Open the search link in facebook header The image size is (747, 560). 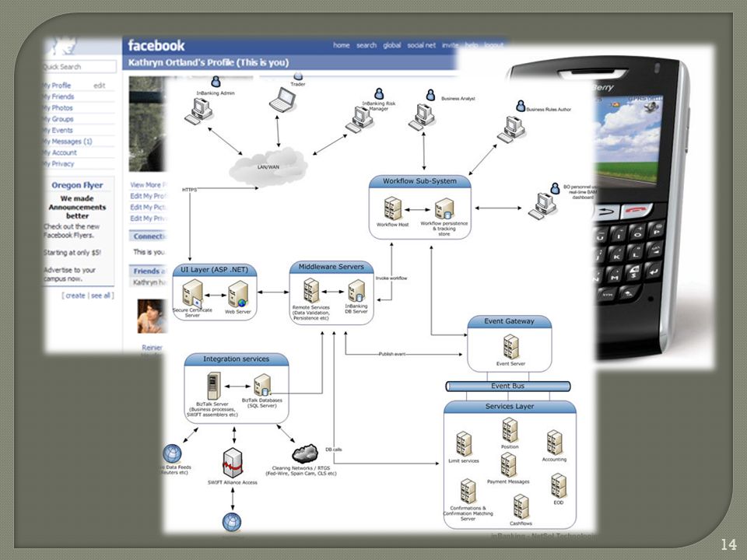[x=366, y=45]
